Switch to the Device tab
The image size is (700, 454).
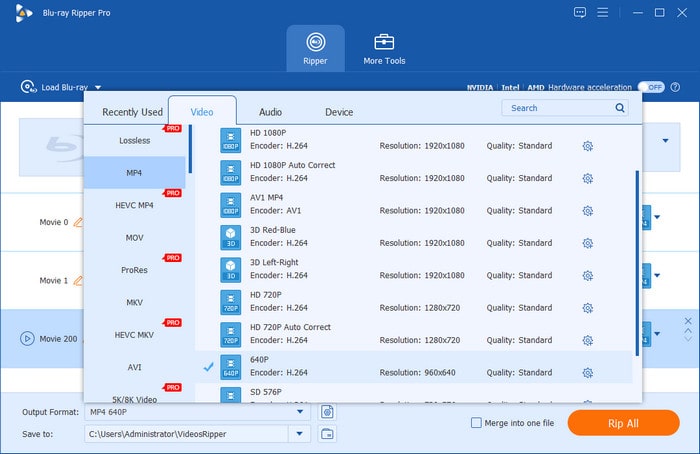click(339, 112)
